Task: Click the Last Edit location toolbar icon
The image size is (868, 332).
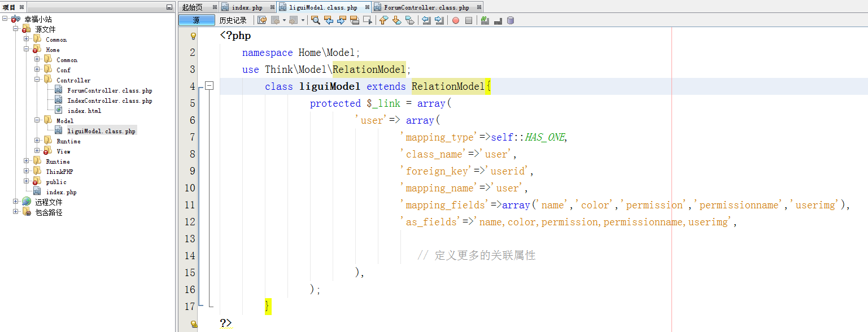Action: [262, 20]
